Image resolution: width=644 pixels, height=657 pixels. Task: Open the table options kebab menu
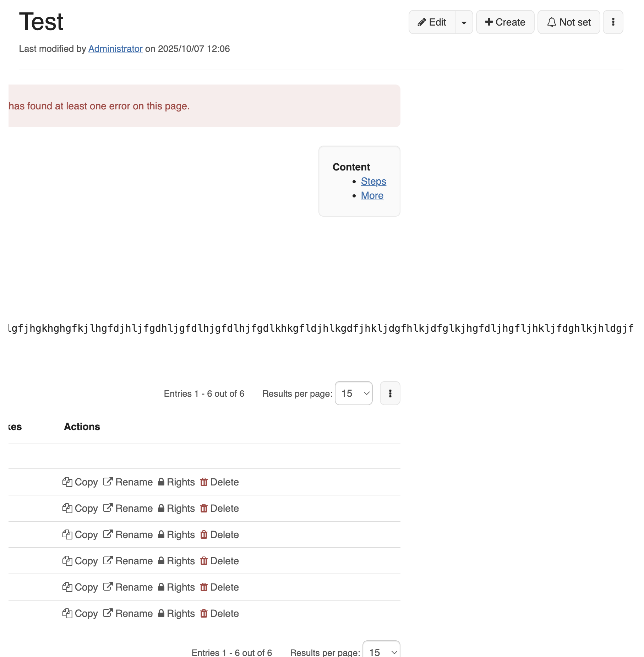click(x=390, y=393)
